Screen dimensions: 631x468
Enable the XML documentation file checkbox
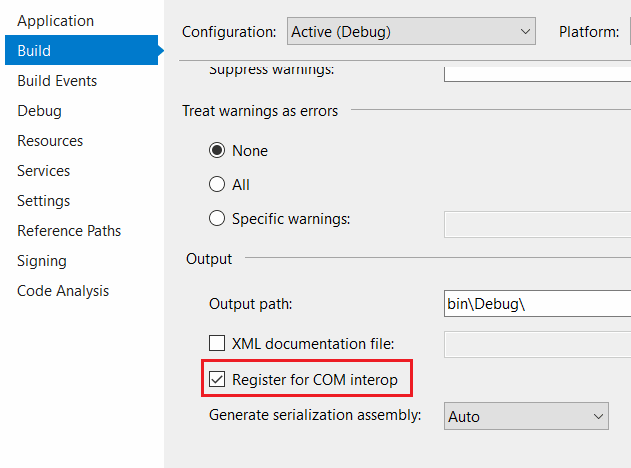click(217, 344)
